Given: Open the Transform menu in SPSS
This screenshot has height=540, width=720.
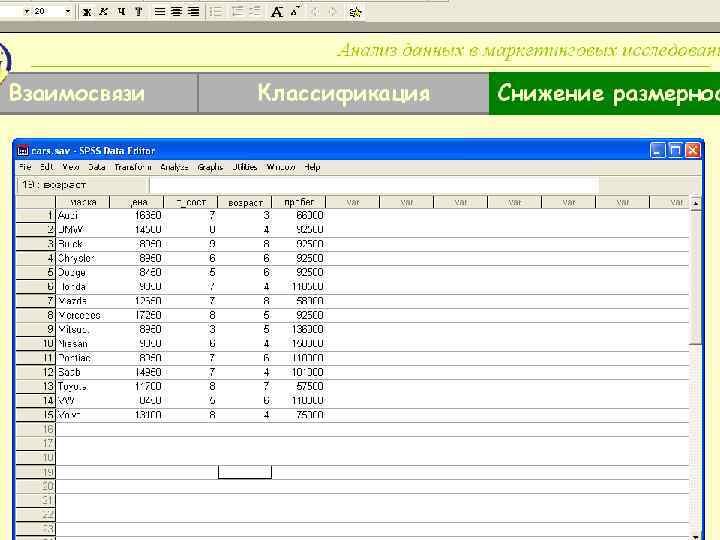Looking at the screenshot, I should (x=133, y=167).
